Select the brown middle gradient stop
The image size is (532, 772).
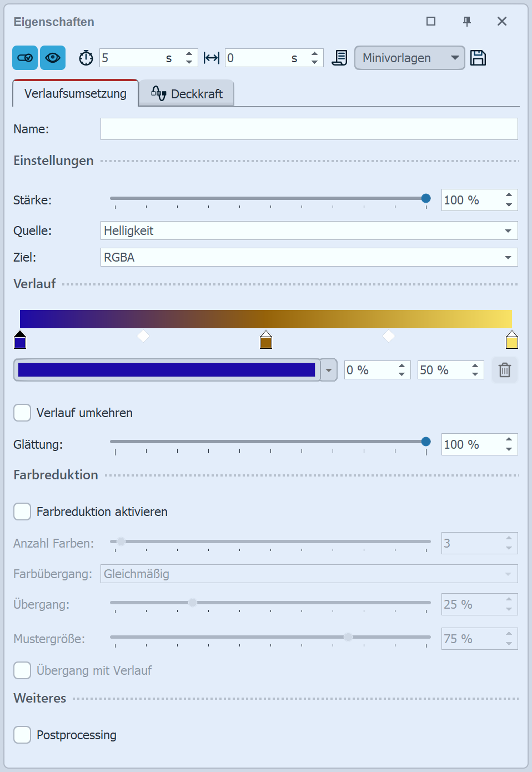266,340
